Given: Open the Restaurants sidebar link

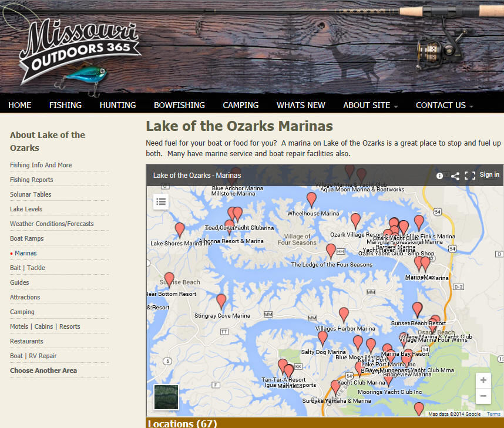Looking at the screenshot, I should (x=26, y=341).
